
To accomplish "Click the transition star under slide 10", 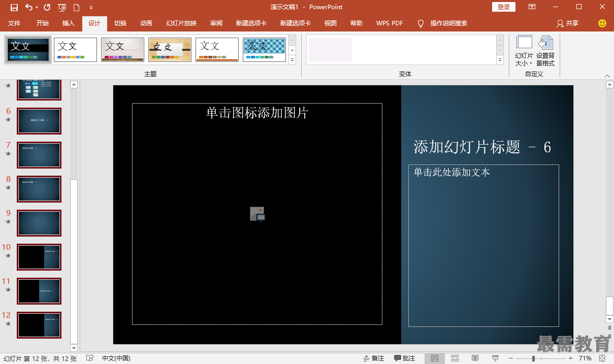I will tap(8, 256).
